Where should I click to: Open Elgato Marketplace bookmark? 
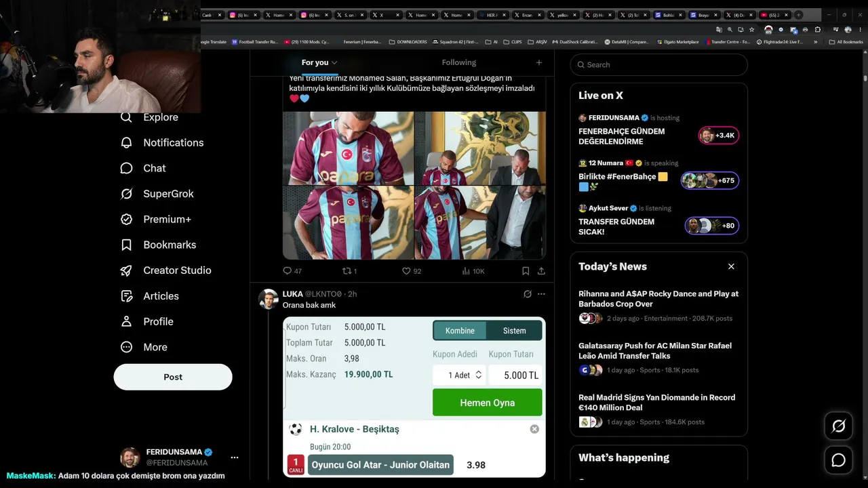click(x=677, y=42)
